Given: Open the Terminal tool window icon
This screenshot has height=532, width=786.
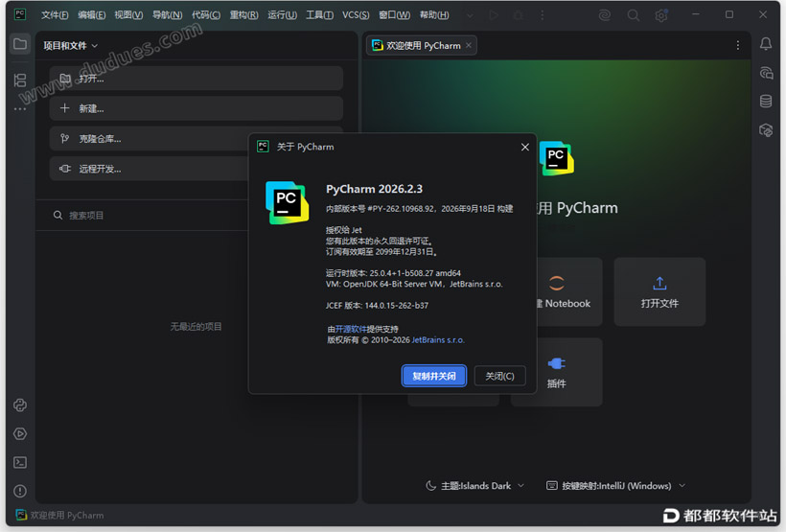Looking at the screenshot, I should (x=20, y=462).
